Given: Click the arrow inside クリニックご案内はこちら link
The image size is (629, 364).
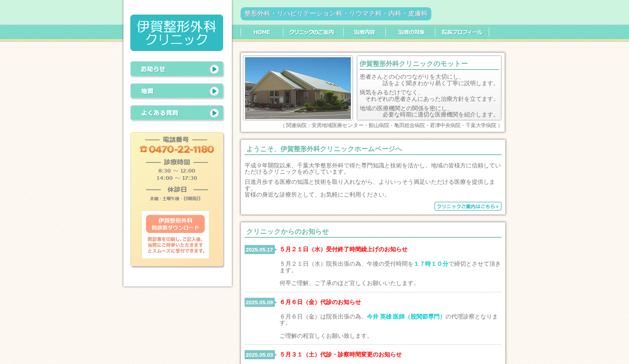Looking at the screenshot, I should pos(498,206).
